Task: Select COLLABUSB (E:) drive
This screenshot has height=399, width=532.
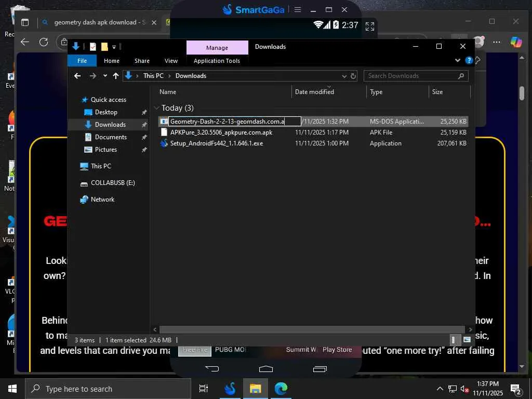Action: point(113,183)
